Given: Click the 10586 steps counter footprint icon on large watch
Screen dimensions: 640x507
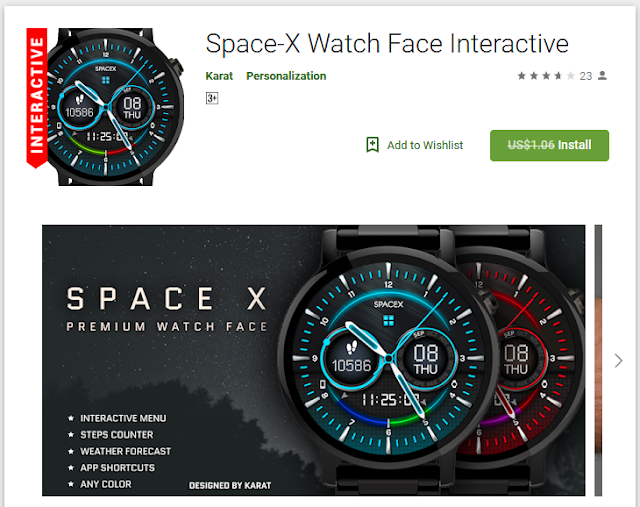Looking at the screenshot, I should [x=351, y=347].
